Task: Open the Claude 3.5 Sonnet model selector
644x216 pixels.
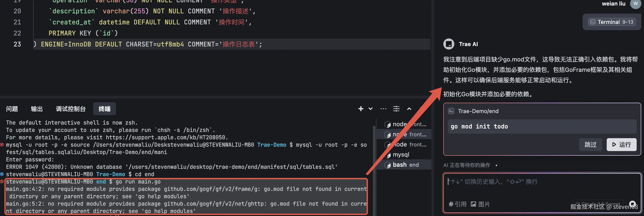Action: (x=598, y=204)
